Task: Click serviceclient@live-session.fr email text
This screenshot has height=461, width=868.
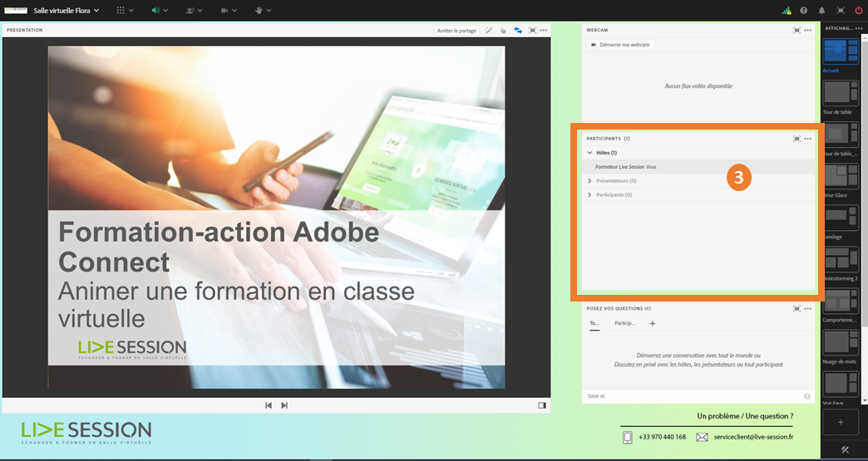Action: (753, 437)
